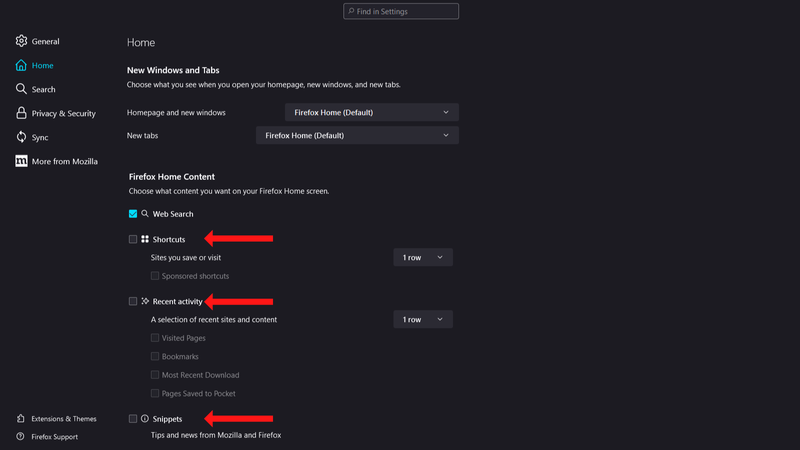Click the Home house icon in sidebar
This screenshot has height=450, width=800.
coord(21,65)
